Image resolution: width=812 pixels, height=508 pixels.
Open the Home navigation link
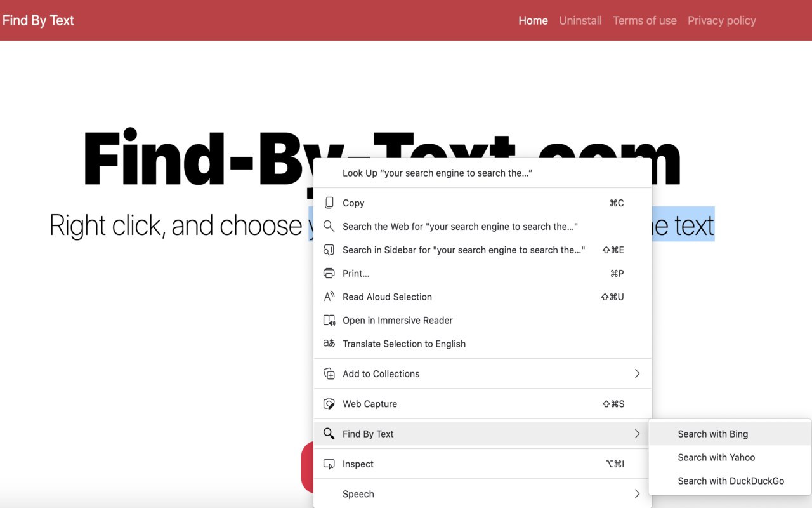[x=533, y=20]
